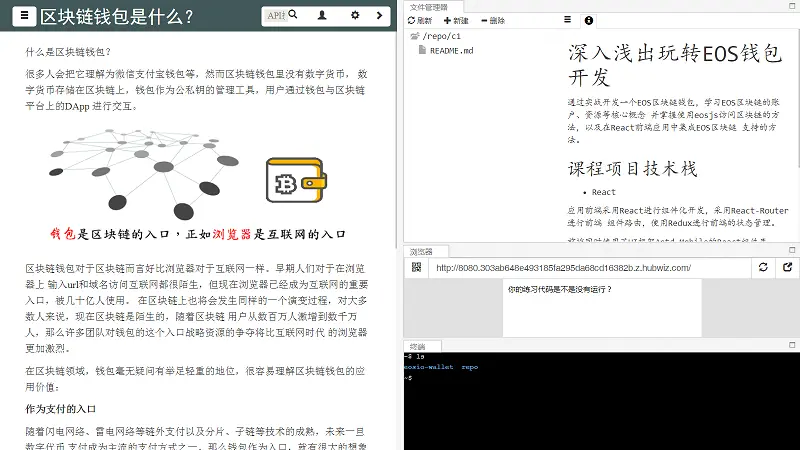Focus the API search input field

(x=276, y=16)
